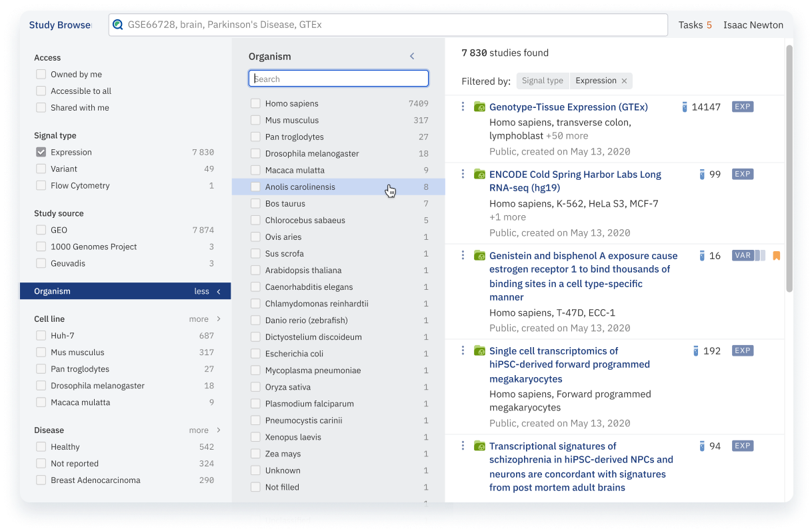This screenshot has height=531, width=812.
Task: Check the Homo sapiens organism checkbox
Action: click(255, 104)
